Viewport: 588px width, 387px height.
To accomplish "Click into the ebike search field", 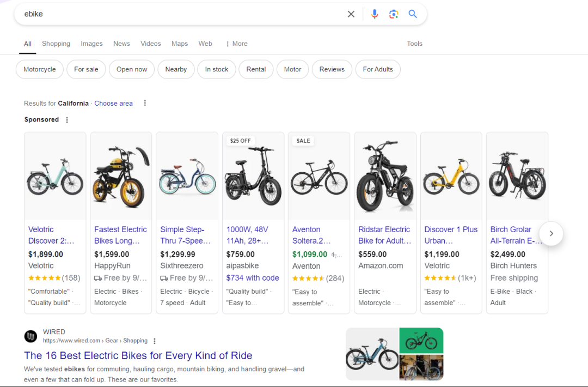I will [x=180, y=14].
